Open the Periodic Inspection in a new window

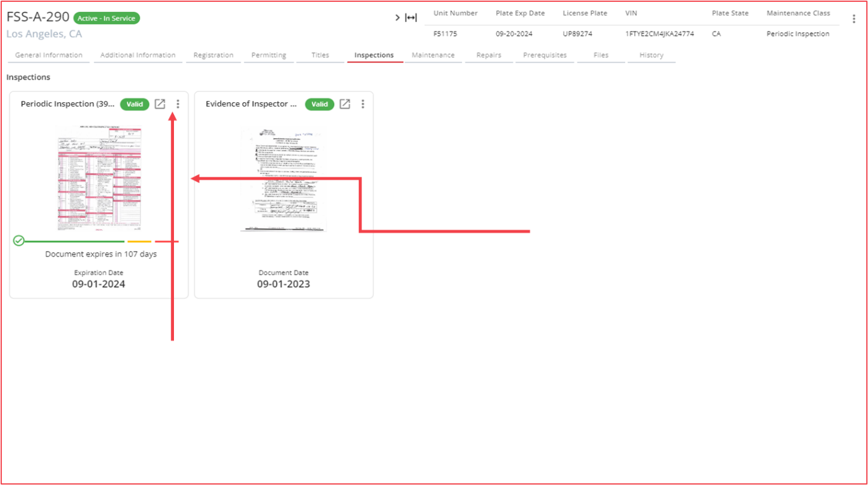coord(160,104)
